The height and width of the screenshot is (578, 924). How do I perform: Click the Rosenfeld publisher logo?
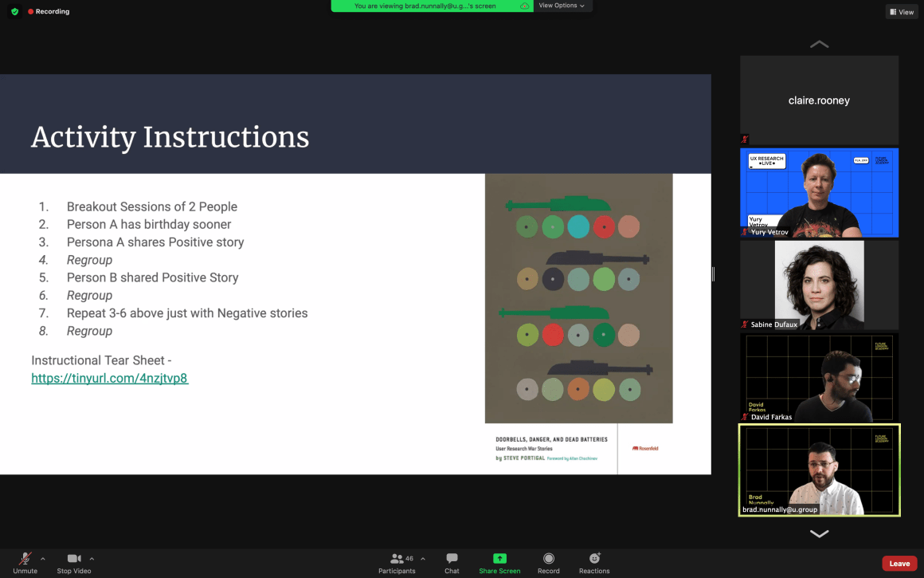pyautogui.click(x=645, y=448)
